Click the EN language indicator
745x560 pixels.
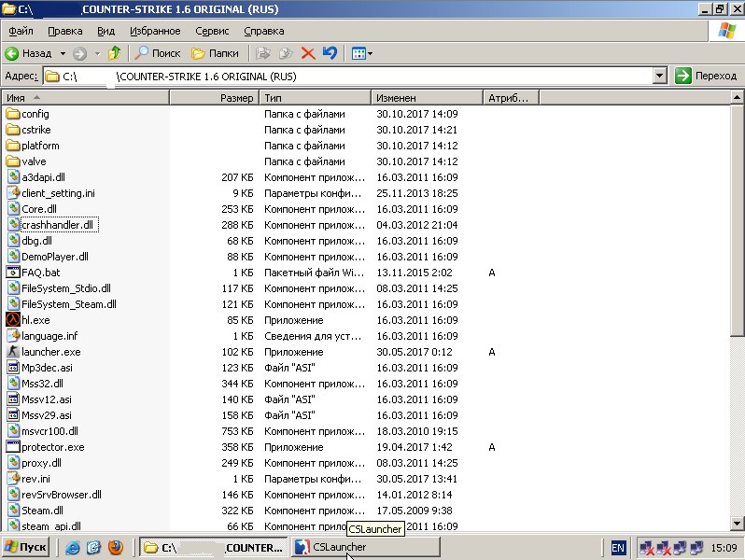(618, 548)
